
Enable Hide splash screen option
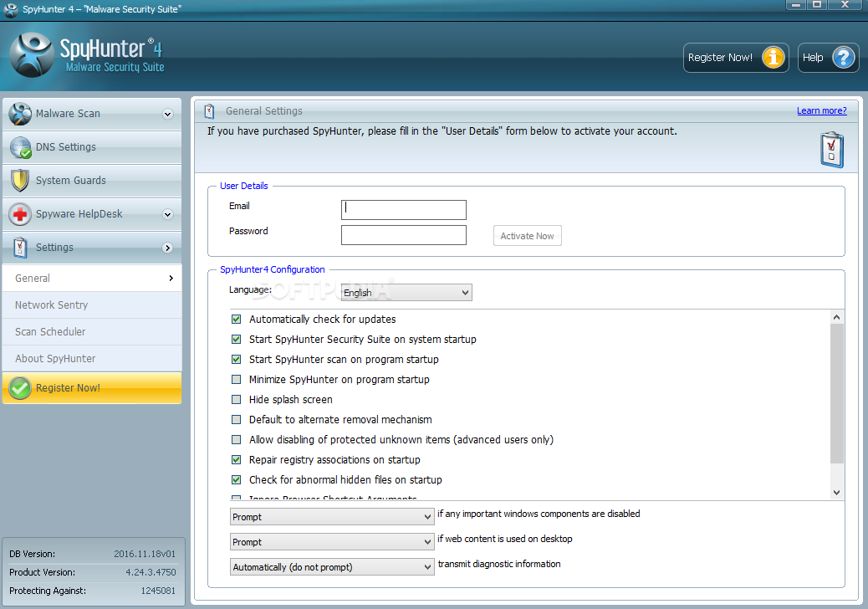[237, 400]
